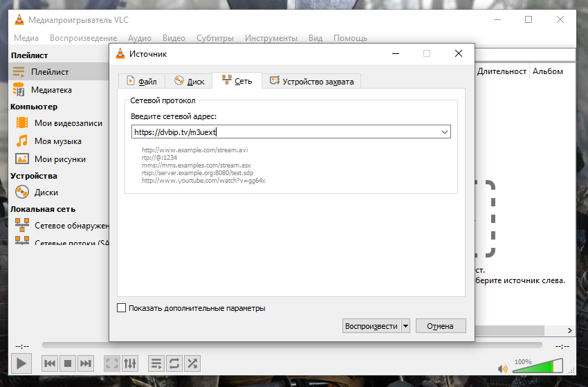Click into the network URL input field

(284, 132)
